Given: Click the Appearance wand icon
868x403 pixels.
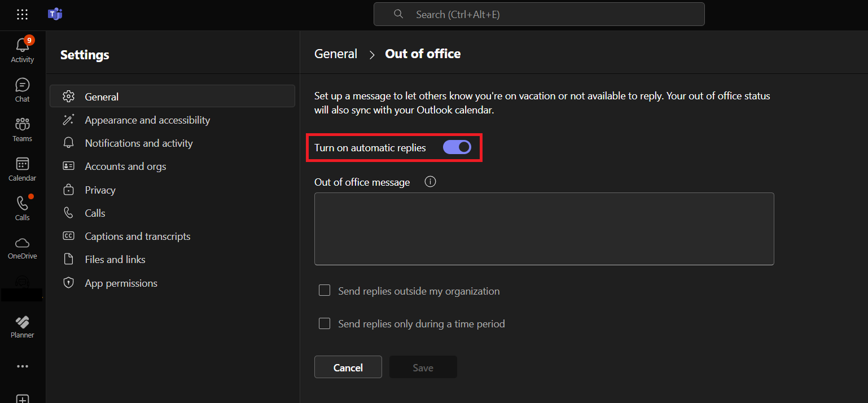Looking at the screenshot, I should [69, 120].
